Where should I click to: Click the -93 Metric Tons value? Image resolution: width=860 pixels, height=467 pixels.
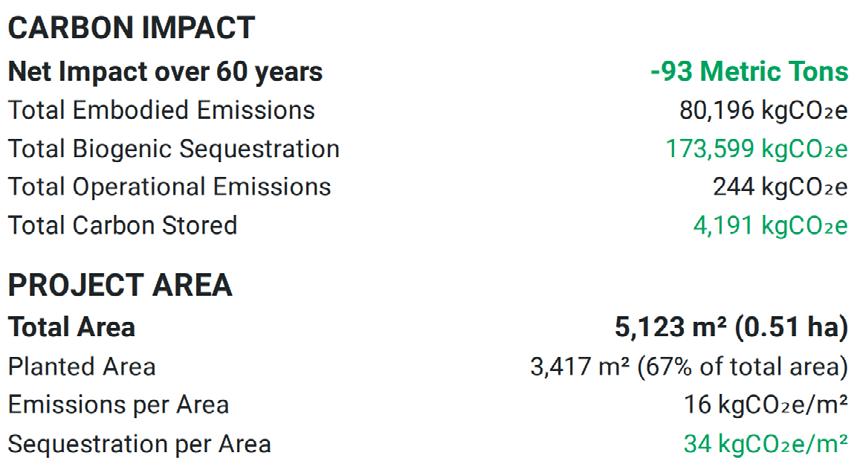tap(749, 71)
